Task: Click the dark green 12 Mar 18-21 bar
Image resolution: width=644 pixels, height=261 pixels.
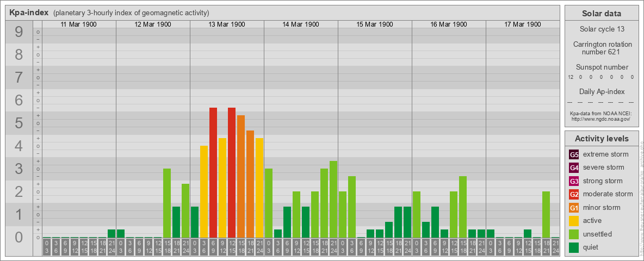Action: click(176, 222)
